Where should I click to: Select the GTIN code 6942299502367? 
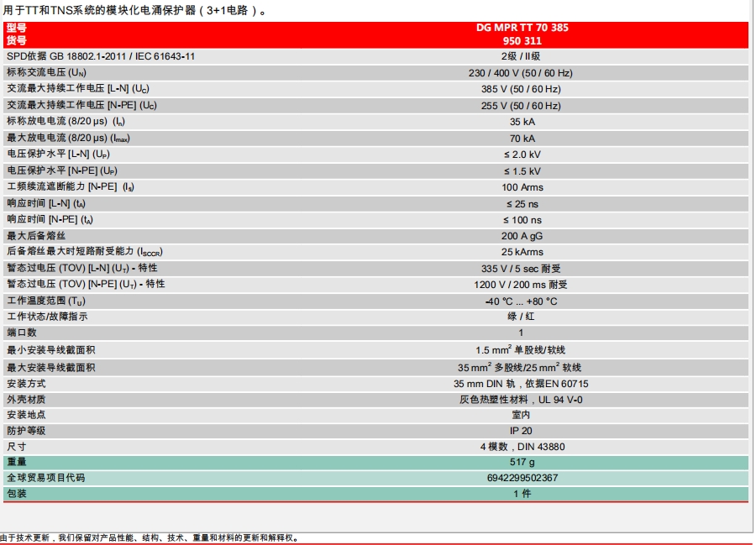[x=521, y=478]
